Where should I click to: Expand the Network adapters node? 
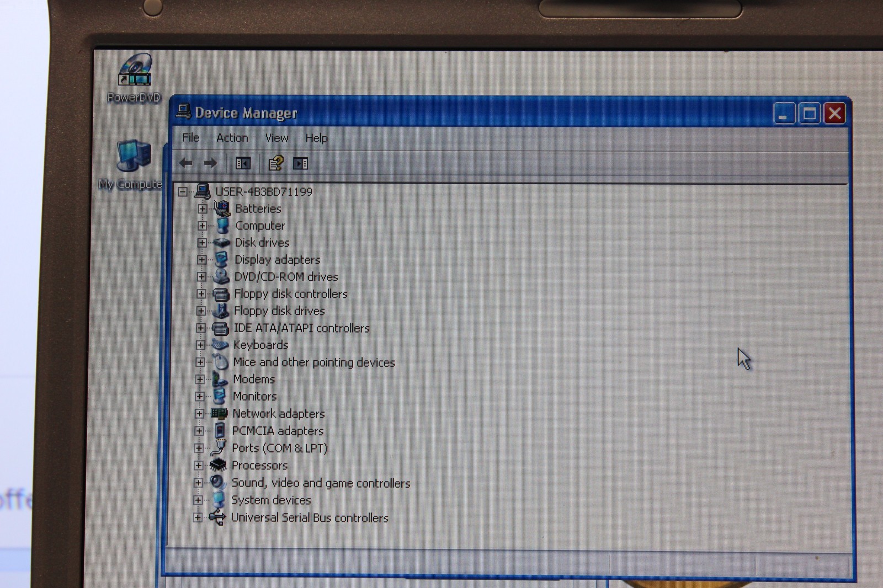tap(199, 414)
